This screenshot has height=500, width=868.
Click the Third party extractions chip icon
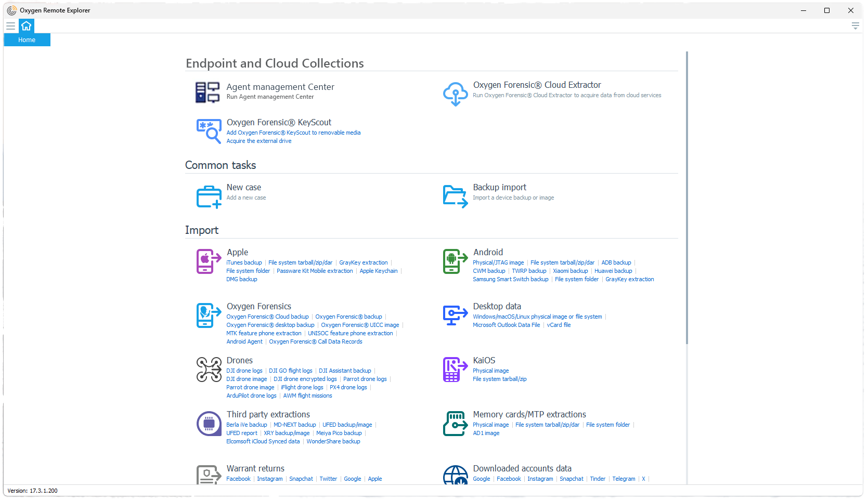[209, 424]
